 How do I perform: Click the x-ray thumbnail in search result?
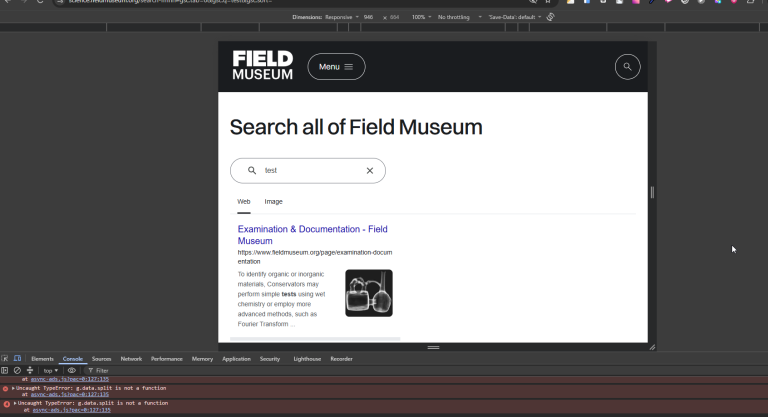coord(369,293)
